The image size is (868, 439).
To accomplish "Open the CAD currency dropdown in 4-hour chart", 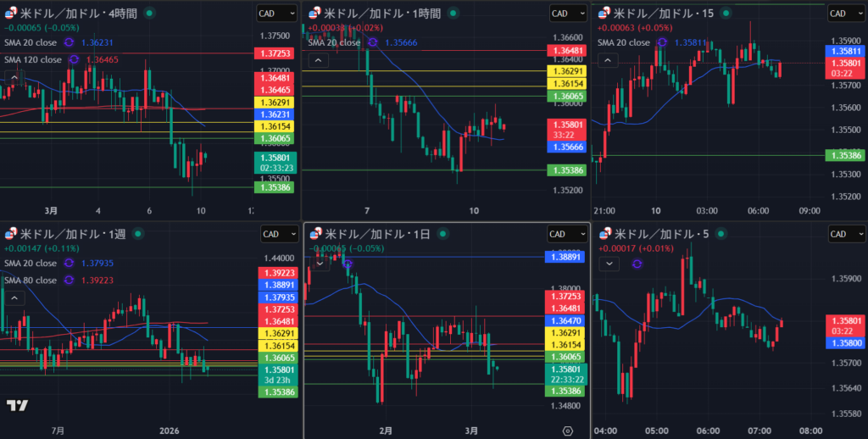I will coord(274,14).
